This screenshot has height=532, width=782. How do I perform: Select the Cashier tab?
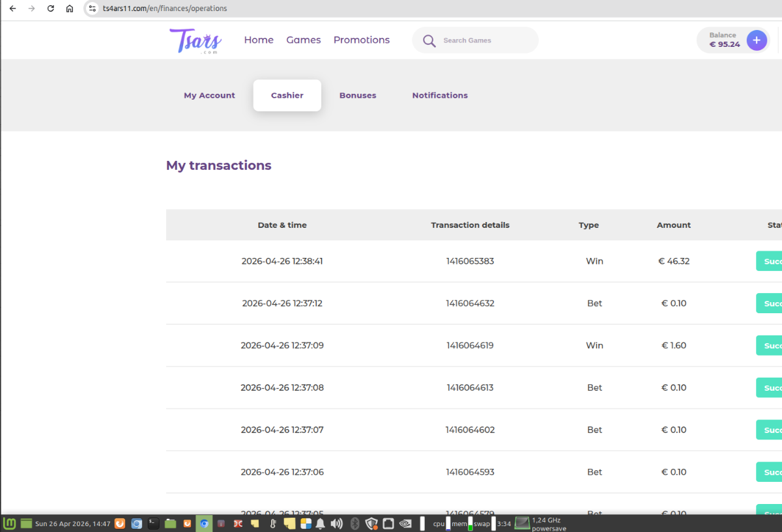[287, 95]
